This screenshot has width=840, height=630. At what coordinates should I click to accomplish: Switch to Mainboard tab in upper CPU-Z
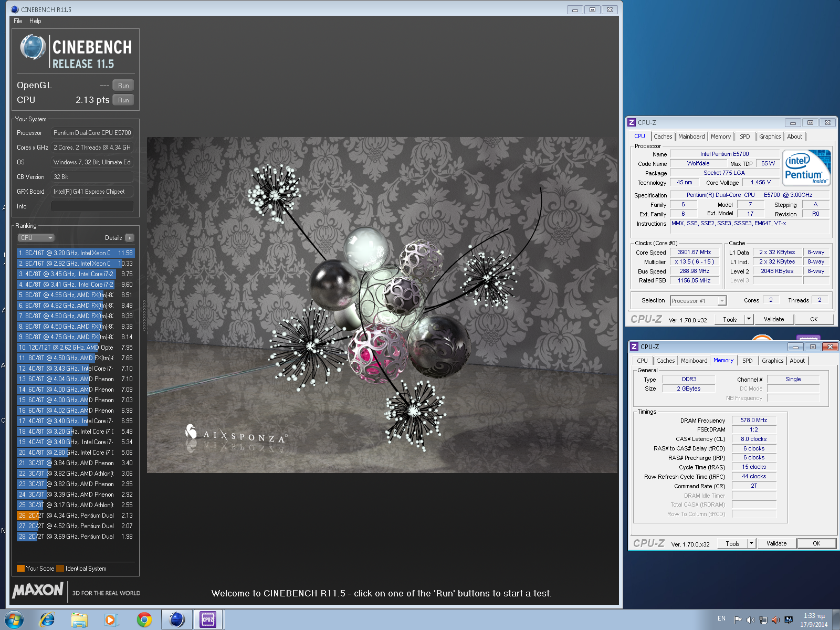tap(691, 136)
